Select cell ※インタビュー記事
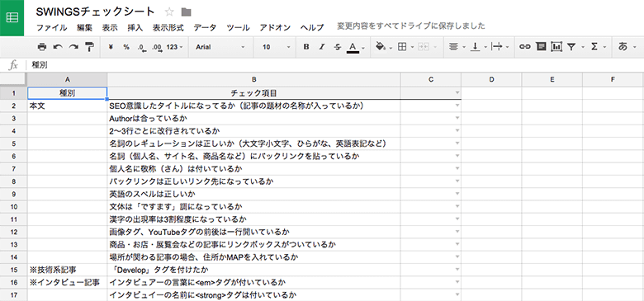Screen dimensions: 644x301 [x=67, y=283]
